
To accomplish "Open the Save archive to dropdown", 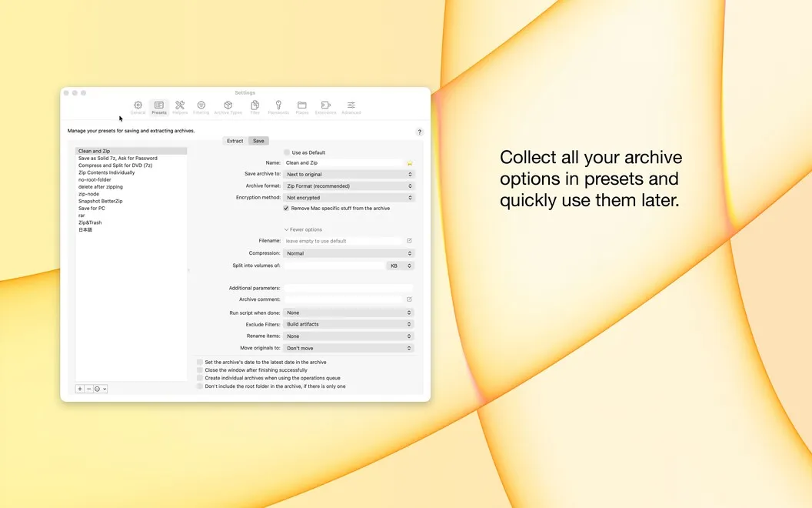I will pyautogui.click(x=348, y=174).
